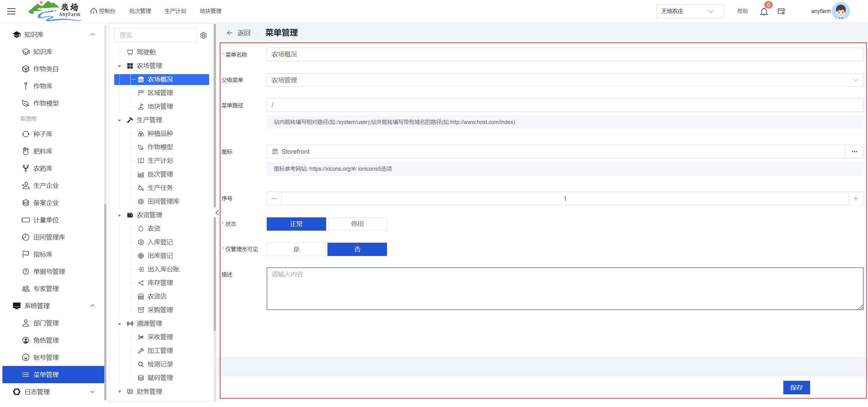Select 是 for 仅管理员可见
Image resolution: width=868 pixels, height=407 pixels.
[296, 249]
